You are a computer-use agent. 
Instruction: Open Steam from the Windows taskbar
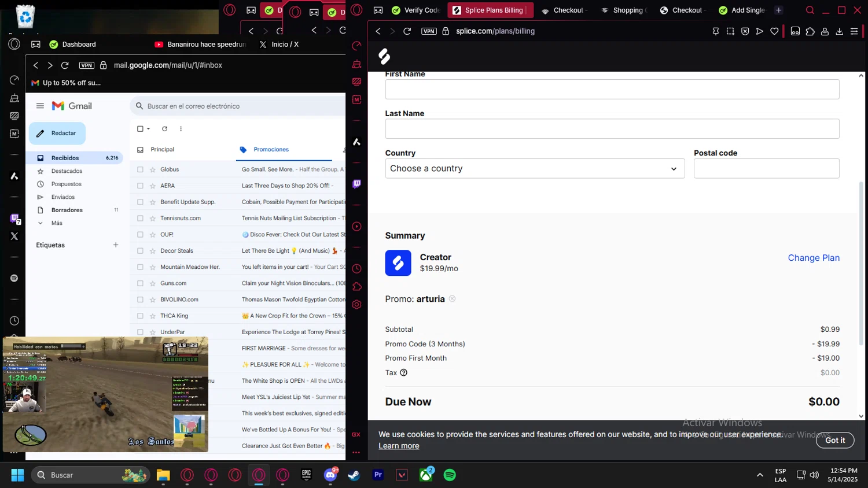coord(354,475)
